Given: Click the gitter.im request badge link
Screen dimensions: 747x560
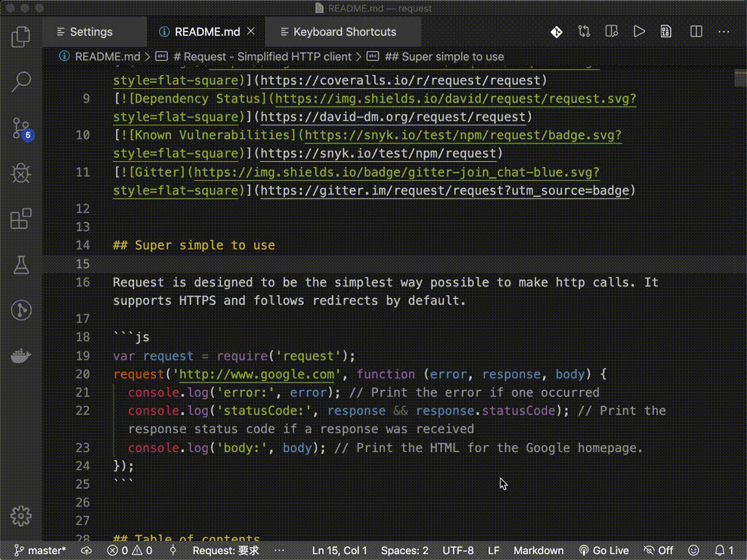Looking at the screenshot, I should tap(444, 190).
